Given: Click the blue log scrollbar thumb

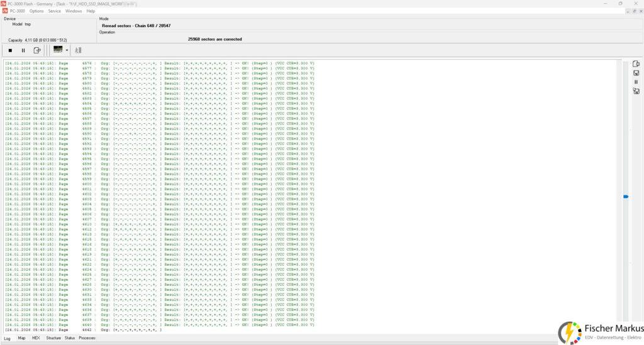Looking at the screenshot, I should click(626, 197).
